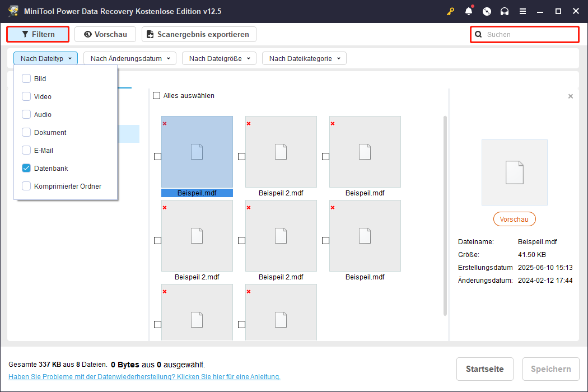This screenshot has height=392, width=588.
Task: Select first-row Beispiel 2.mdf thumbnail
Action: [x=281, y=152]
